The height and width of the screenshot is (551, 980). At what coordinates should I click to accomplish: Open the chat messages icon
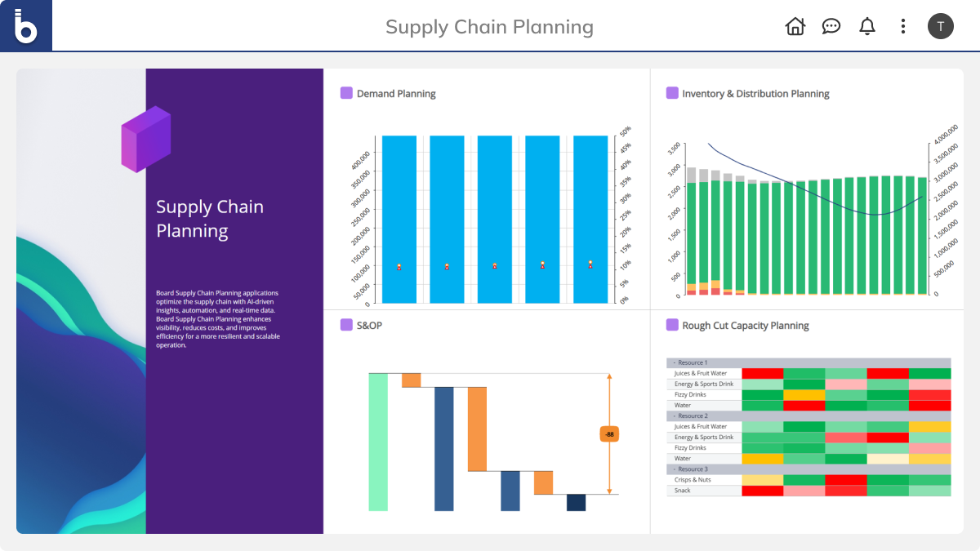click(831, 26)
